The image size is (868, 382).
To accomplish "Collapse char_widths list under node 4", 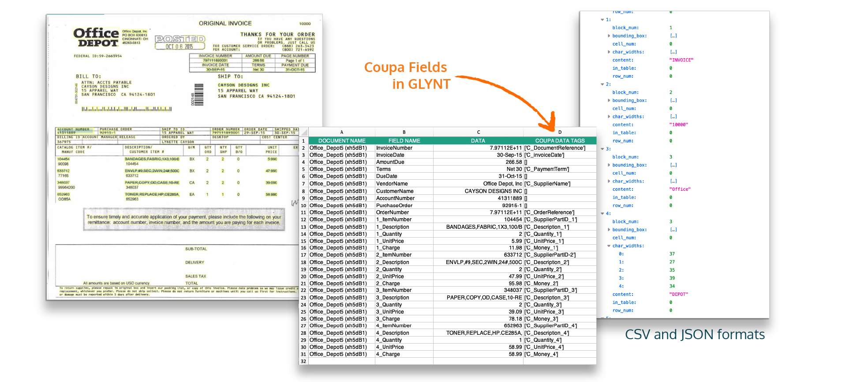I will point(609,246).
